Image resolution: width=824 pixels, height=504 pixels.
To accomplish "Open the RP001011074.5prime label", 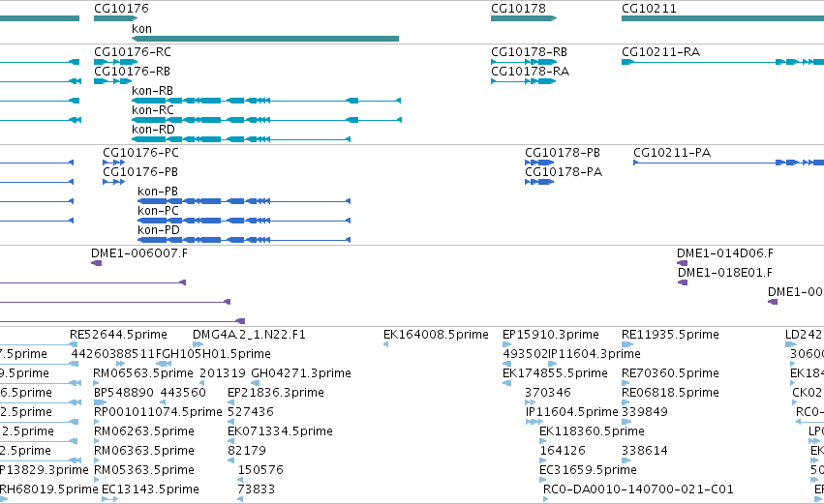I will [158, 412].
